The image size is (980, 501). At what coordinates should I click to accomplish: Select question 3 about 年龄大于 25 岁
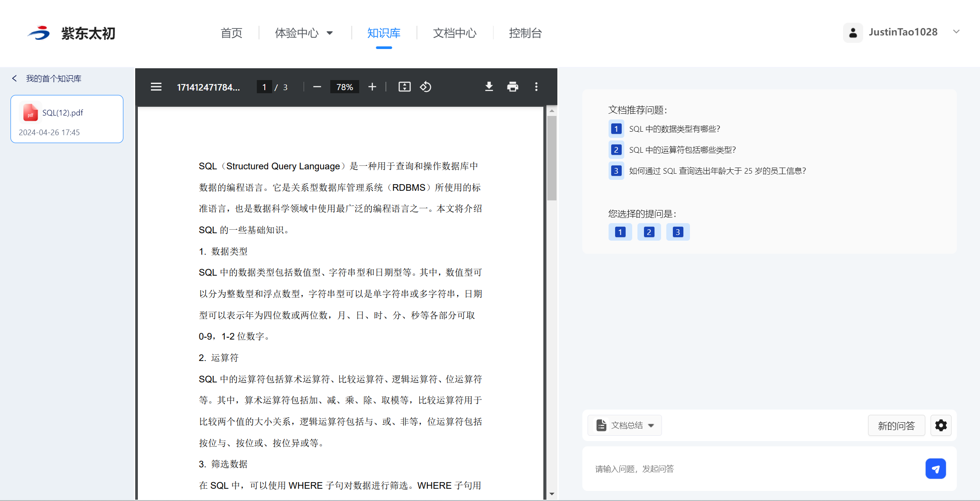tap(717, 171)
